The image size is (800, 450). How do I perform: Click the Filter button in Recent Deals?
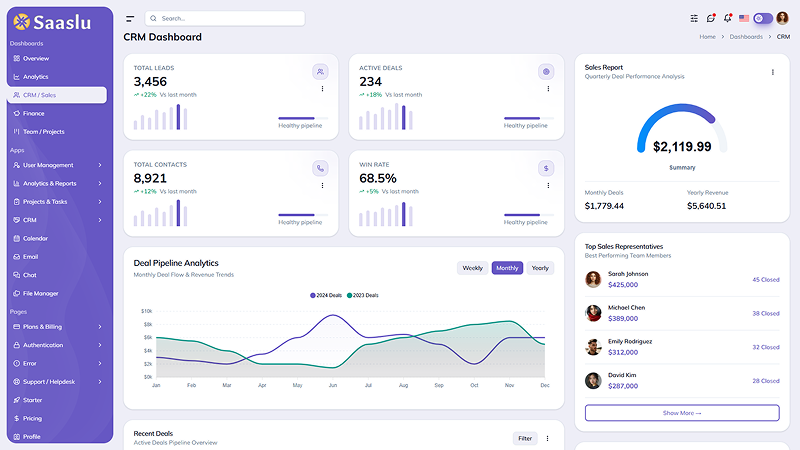(x=525, y=439)
